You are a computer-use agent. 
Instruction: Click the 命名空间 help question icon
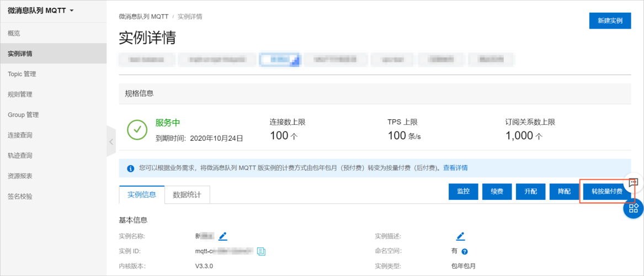[x=465, y=251]
